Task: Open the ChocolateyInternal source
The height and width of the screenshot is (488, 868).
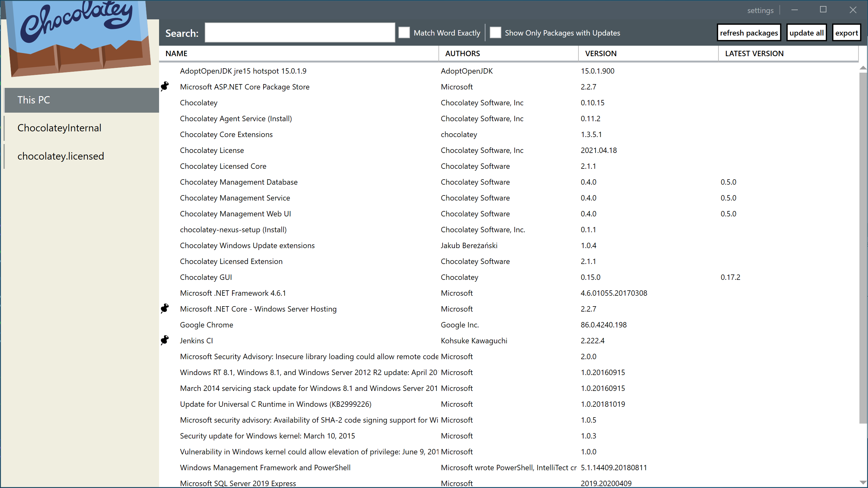Action: click(x=82, y=128)
